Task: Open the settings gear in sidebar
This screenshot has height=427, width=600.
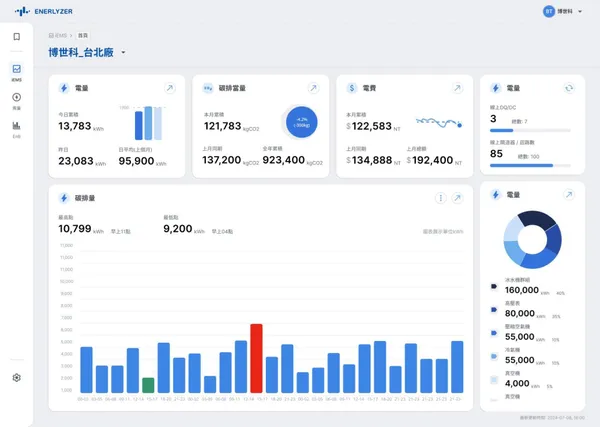Action: coord(16,378)
